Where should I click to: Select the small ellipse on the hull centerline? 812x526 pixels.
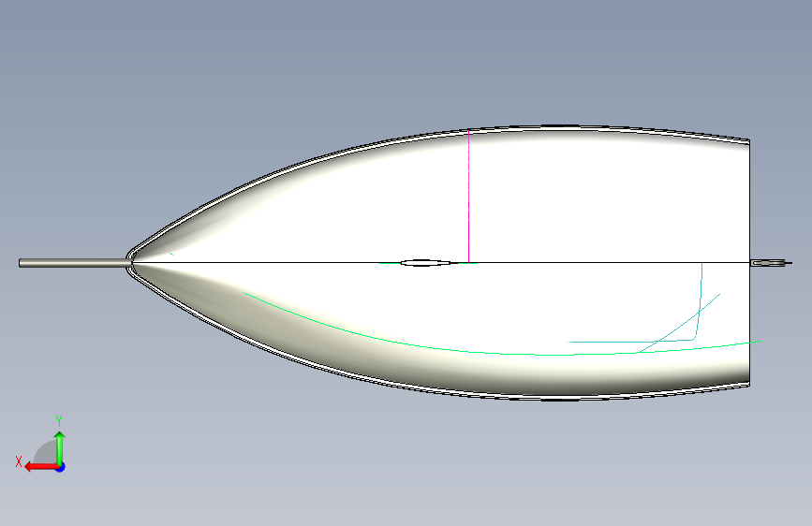click(425, 263)
